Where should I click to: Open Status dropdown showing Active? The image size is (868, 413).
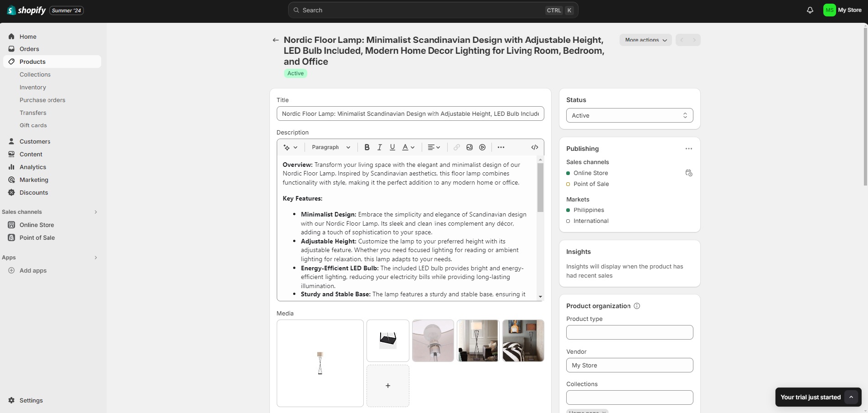[x=630, y=115]
